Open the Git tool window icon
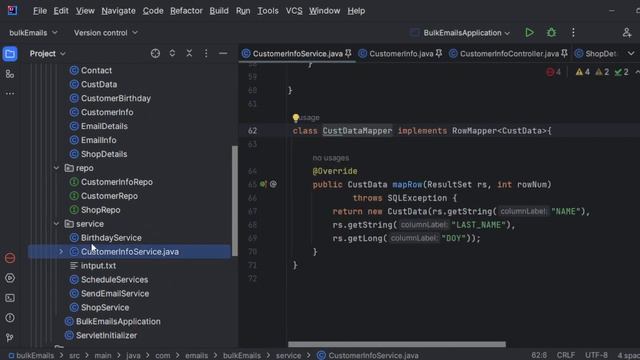640x360 pixels. point(10,338)
